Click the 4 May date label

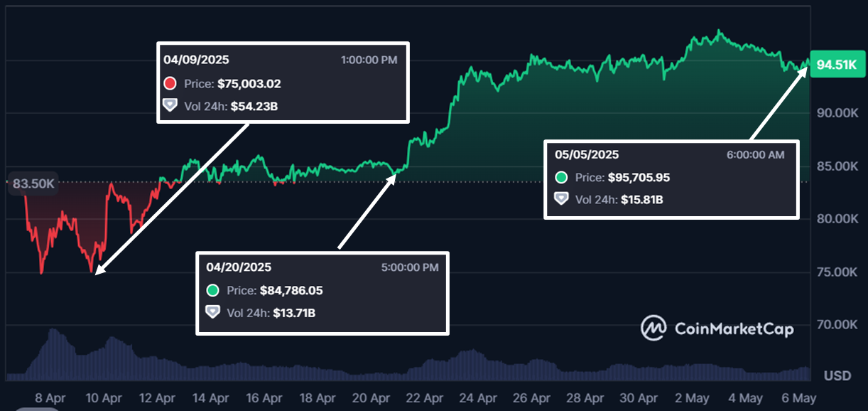747,397
